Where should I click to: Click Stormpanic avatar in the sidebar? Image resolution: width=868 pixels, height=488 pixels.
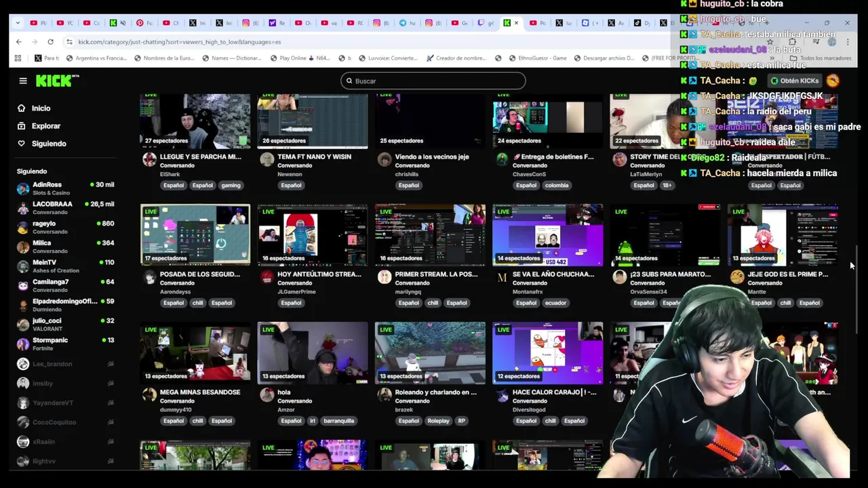(x=23, y=344)
